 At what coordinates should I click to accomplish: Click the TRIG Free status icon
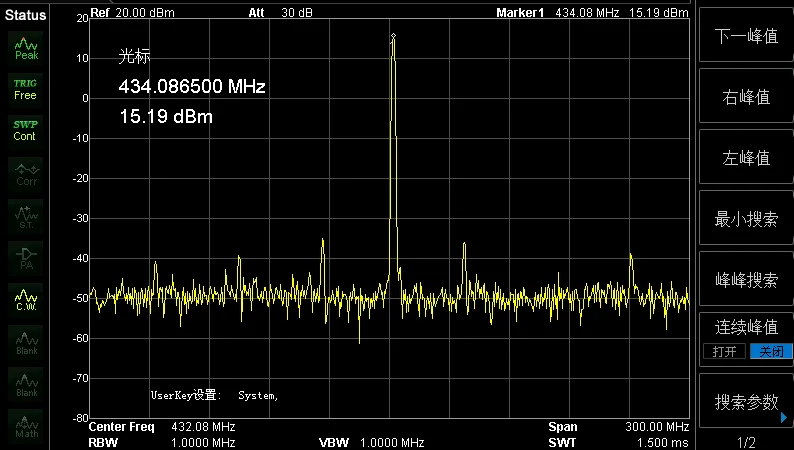point(25,90)
